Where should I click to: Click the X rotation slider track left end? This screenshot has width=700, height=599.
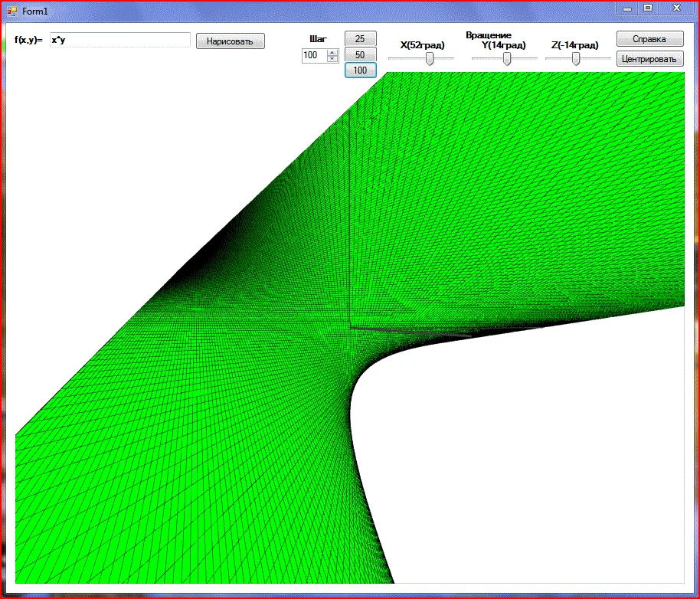coord(392,59)
